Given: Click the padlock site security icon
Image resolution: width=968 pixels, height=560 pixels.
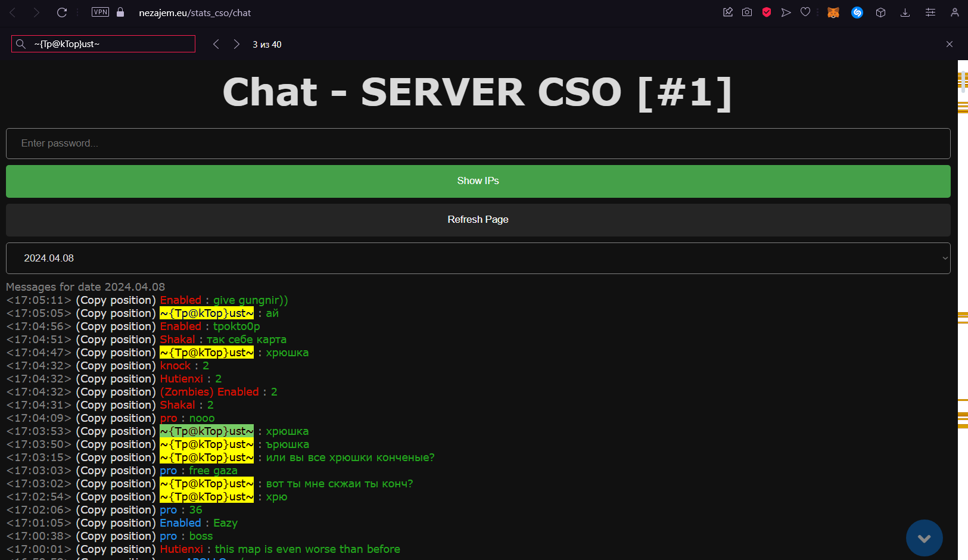Looking at the screenshot, I should 120,13.
